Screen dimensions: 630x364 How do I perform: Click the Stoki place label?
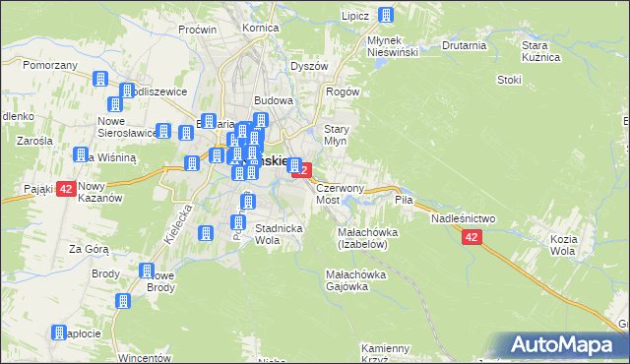tap(509, 80)
